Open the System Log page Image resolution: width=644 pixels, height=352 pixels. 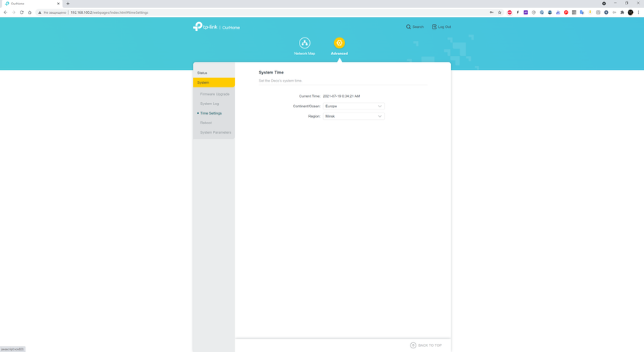[x=209, y=104]
